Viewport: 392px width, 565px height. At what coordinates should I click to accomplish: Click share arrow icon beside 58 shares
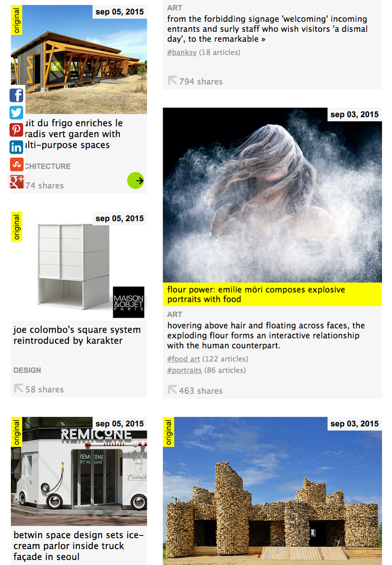coord(19,389)
